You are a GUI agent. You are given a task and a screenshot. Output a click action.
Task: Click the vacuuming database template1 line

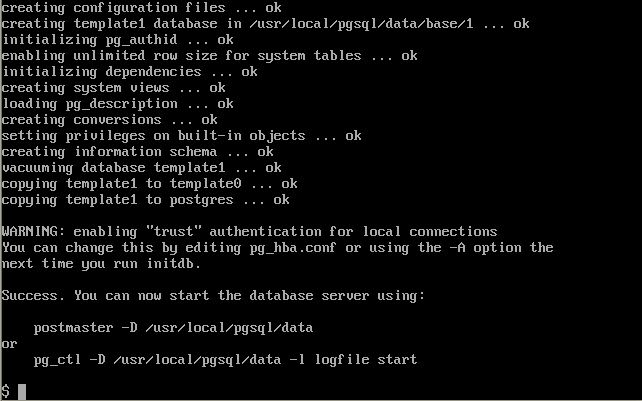pyautogui.click(x=142, y=168)
